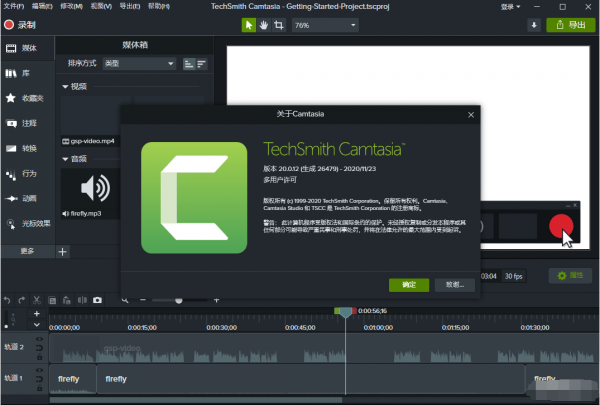Select the crop tool

(x=279, y=25)
